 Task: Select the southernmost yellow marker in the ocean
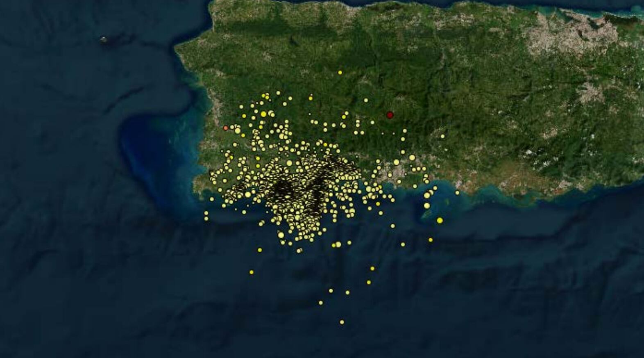tap(342, 322)
